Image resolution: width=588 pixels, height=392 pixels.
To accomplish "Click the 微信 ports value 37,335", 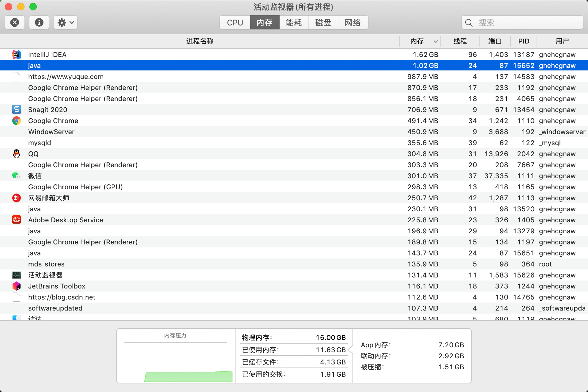I will coord(496,176).
